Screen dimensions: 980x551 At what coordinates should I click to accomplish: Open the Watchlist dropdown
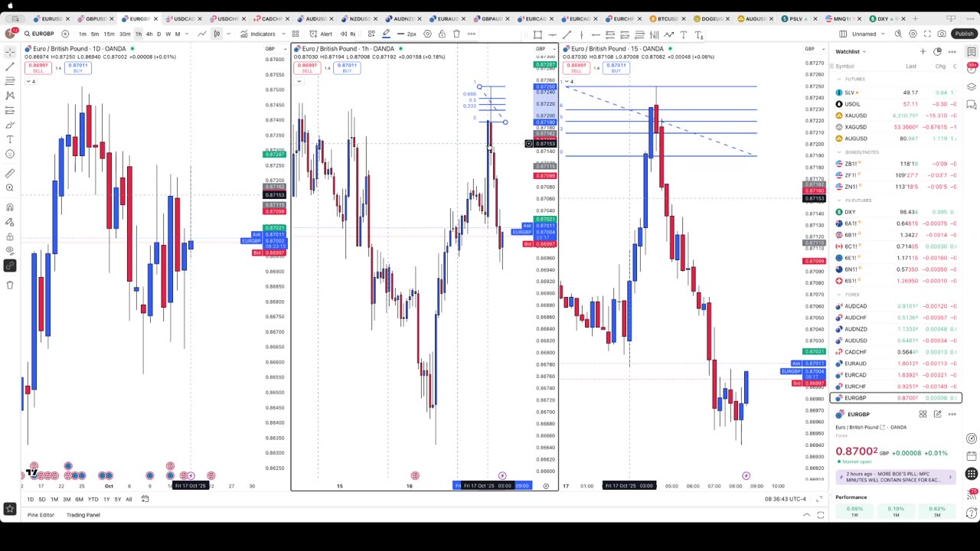[851, 51]
